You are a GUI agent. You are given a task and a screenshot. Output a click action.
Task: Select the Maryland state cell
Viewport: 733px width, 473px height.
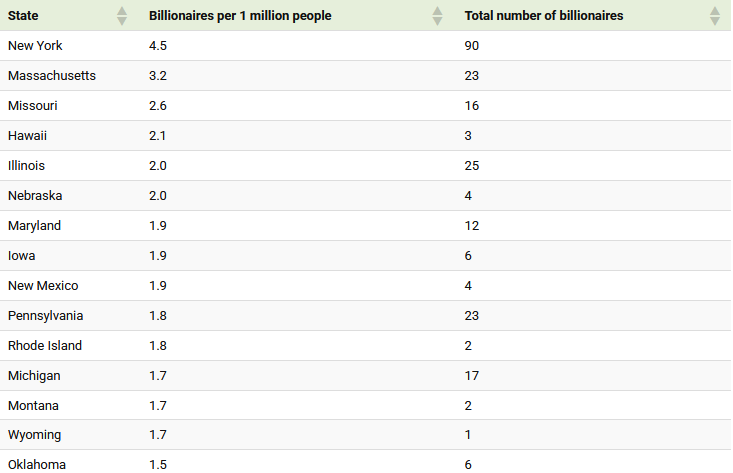coord(35,226)
